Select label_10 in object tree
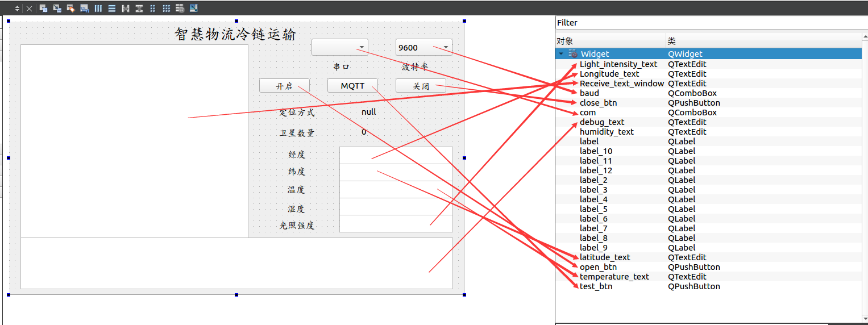The height and width of the screenshot is (325, 868). point(596,151)
